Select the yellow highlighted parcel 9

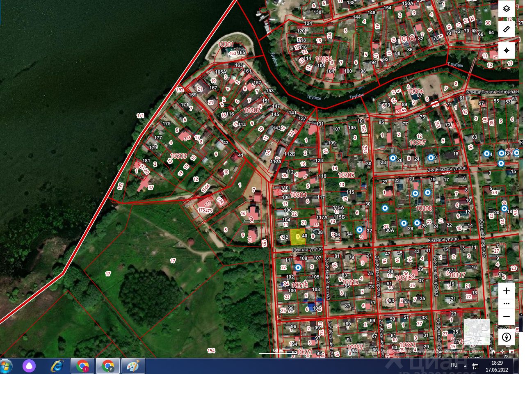point(298,237)
